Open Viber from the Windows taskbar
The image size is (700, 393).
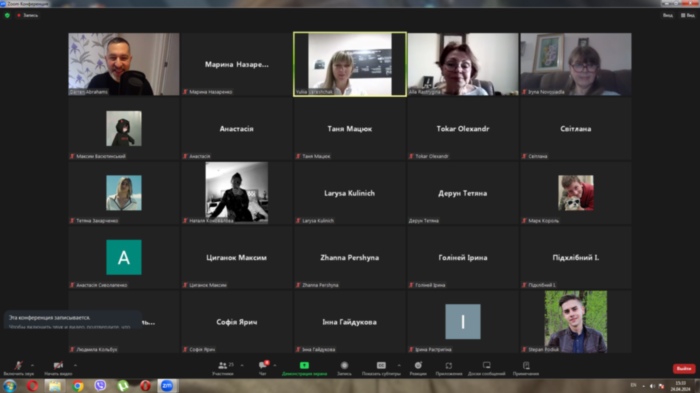coord(100,385)
